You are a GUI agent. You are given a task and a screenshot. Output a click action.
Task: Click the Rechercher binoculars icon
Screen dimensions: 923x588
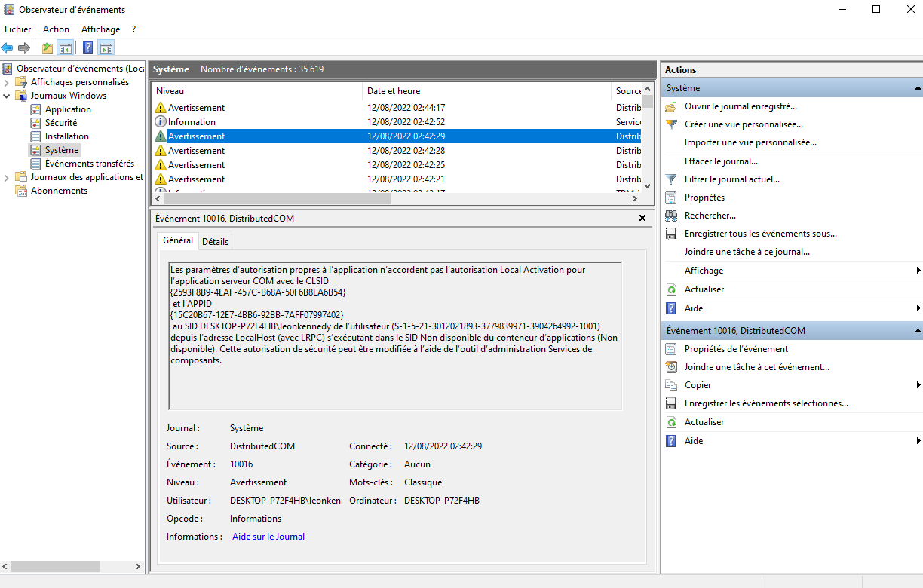click(x=671, y=216)
